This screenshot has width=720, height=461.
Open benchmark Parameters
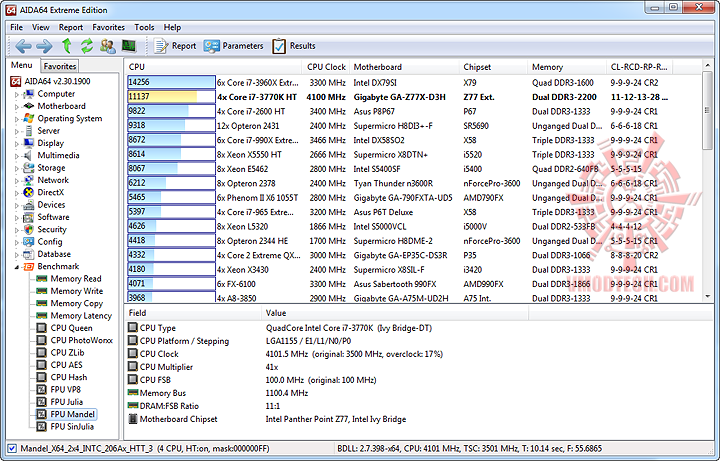234,46
